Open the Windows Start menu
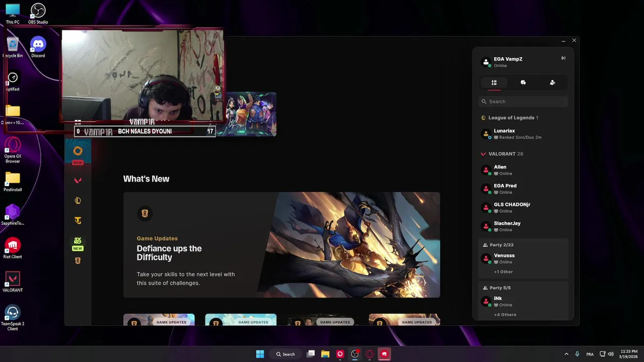The height and width of the screenshot is (362, 644). coord(260,354)
